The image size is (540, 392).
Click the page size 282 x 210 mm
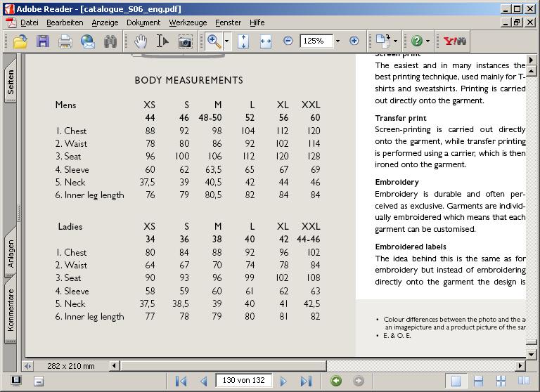[x=70, y=366]
